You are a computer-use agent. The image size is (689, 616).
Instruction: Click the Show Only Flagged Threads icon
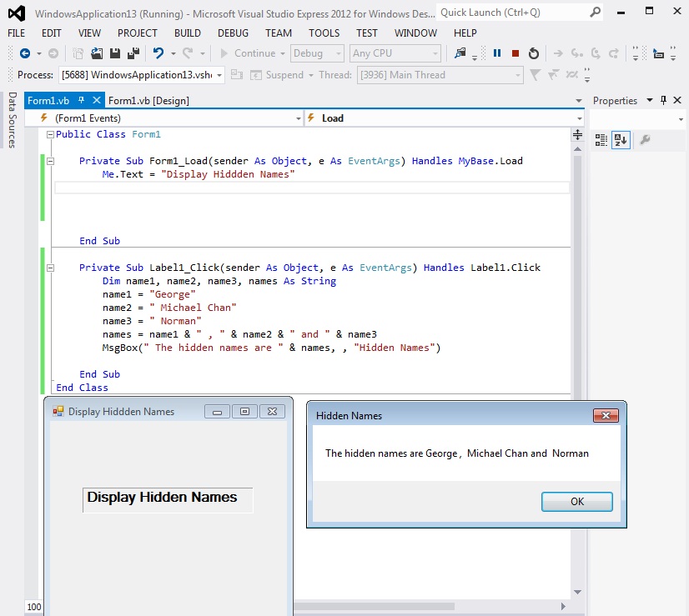click(x=553, y=75)
